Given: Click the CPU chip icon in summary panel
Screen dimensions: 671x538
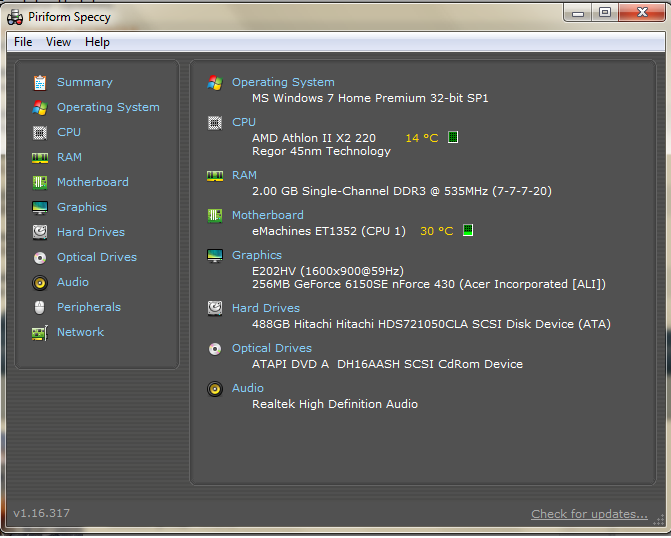Looking at the screenshot, I should point(215,123).
